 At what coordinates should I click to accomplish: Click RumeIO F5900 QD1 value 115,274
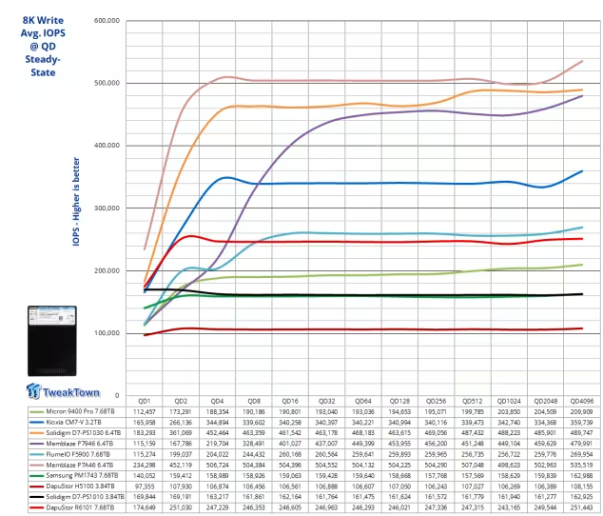coord(144,454)
